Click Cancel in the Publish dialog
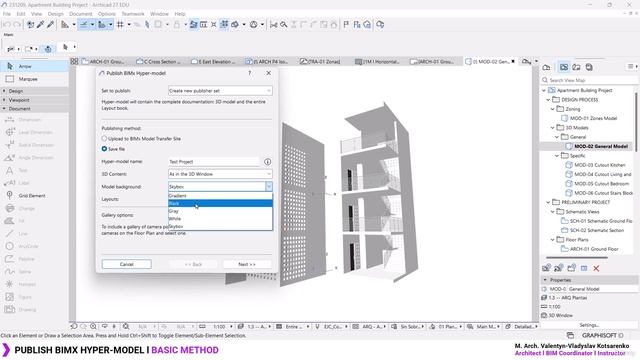This screenshot has height=360, width=640. 127,264
